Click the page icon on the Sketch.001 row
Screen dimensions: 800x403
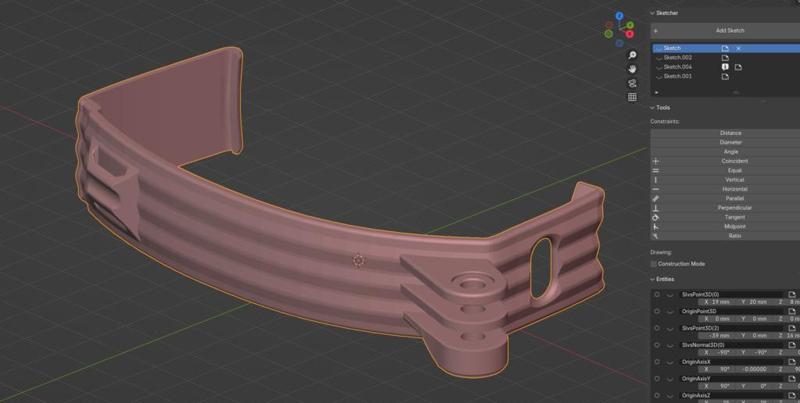[725, 77]
